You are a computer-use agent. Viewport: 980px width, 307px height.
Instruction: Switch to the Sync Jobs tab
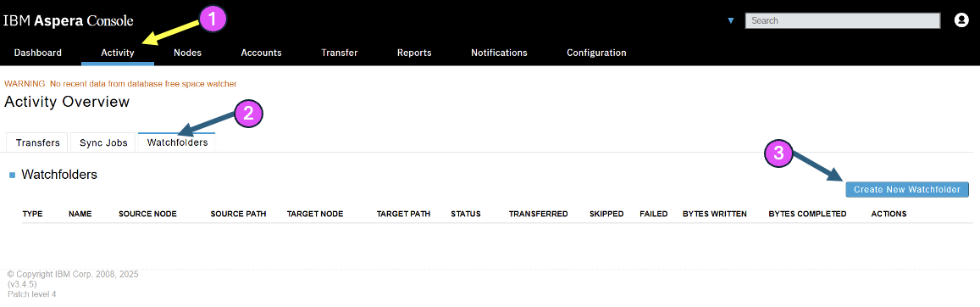(103, 142)
